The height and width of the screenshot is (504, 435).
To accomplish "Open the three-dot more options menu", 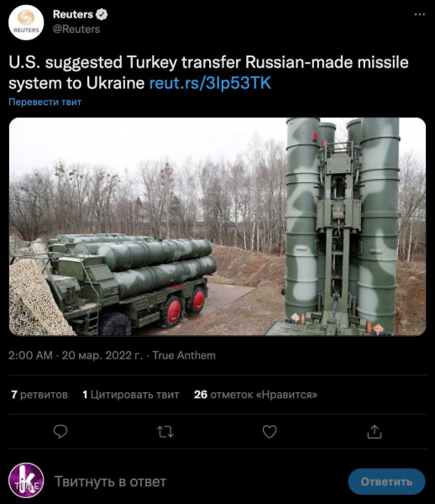I will (420, 14).
